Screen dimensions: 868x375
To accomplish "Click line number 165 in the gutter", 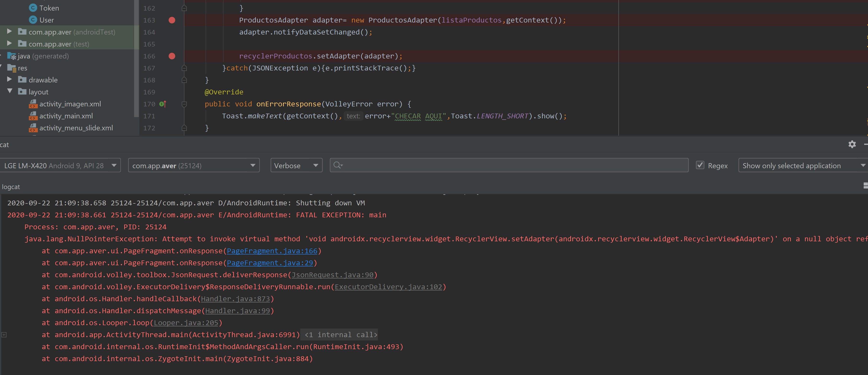I will [149, 44].
